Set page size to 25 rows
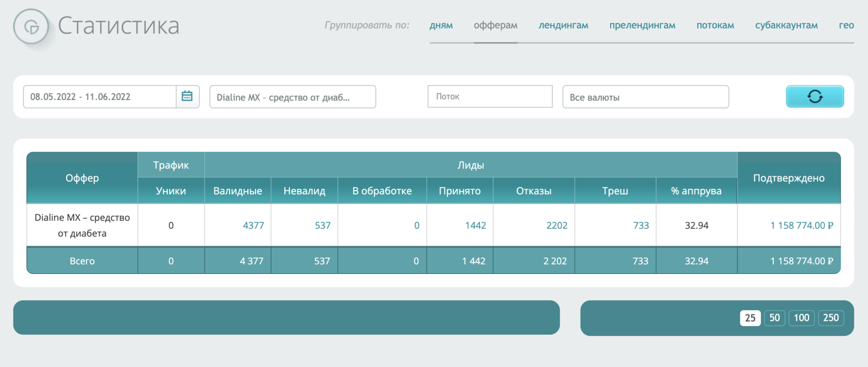Screen dimensions: 868x367 point(750,318)
